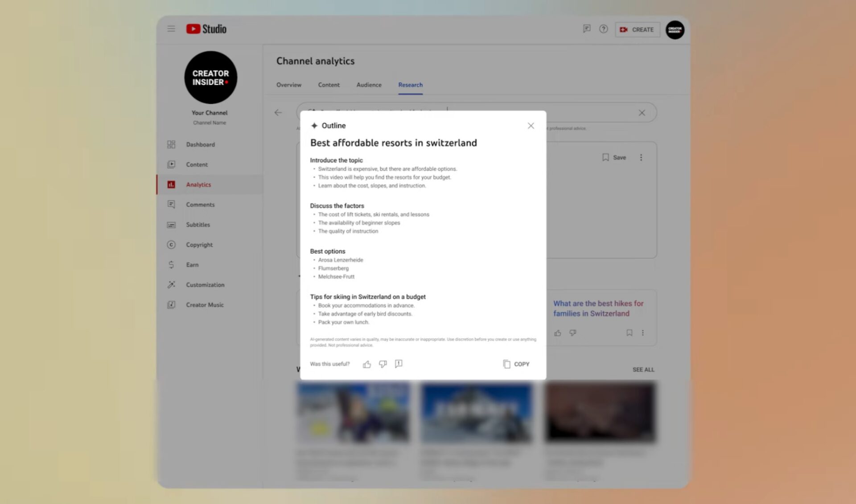
Task: Give the outline a thumbs down
Action: tap(383, 364)
